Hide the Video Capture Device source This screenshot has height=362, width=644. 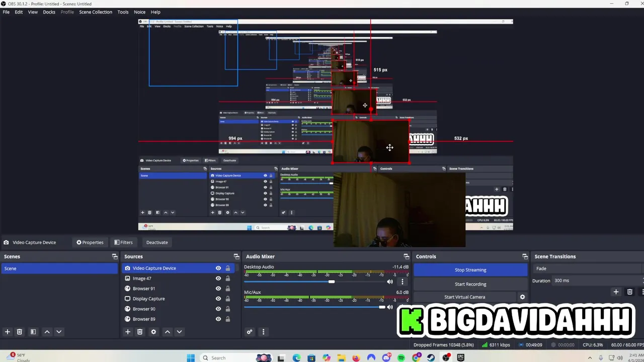point(218,268)
